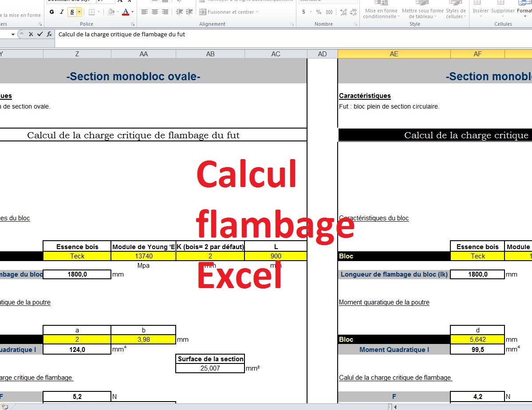Align text left
Screen dimensions: 532x410
pyautogui.click(x=145, y=12)
